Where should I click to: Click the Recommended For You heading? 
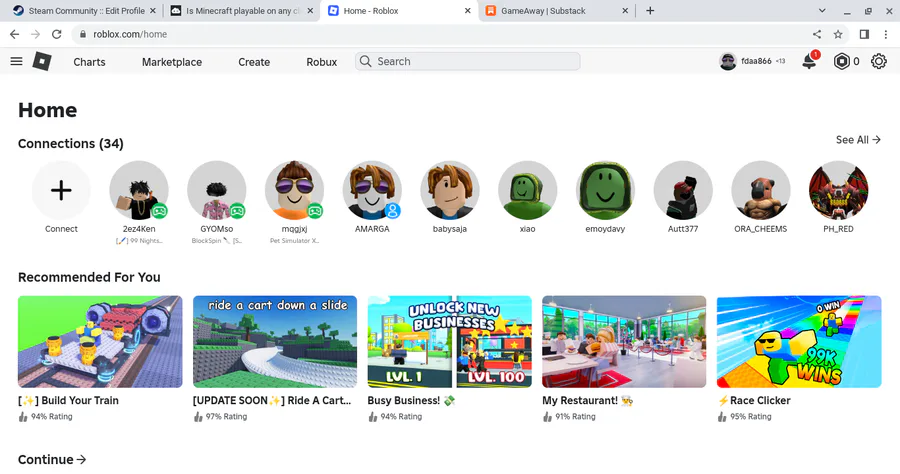[x=89, y=277]
